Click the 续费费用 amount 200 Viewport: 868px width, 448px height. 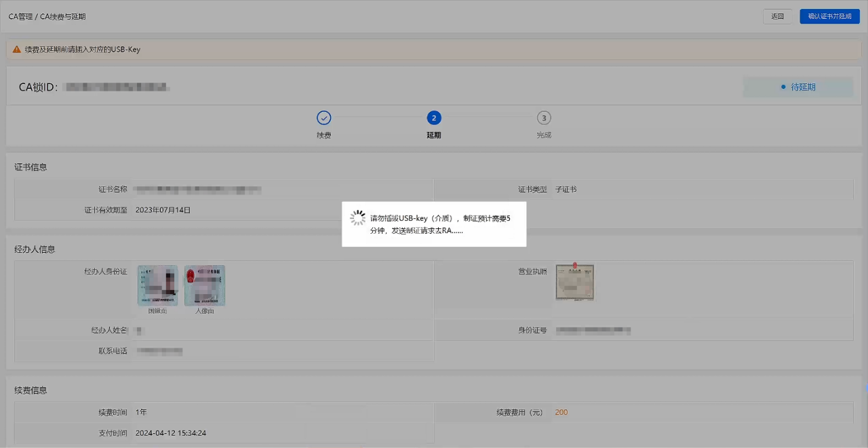click(x=561, y=412)
